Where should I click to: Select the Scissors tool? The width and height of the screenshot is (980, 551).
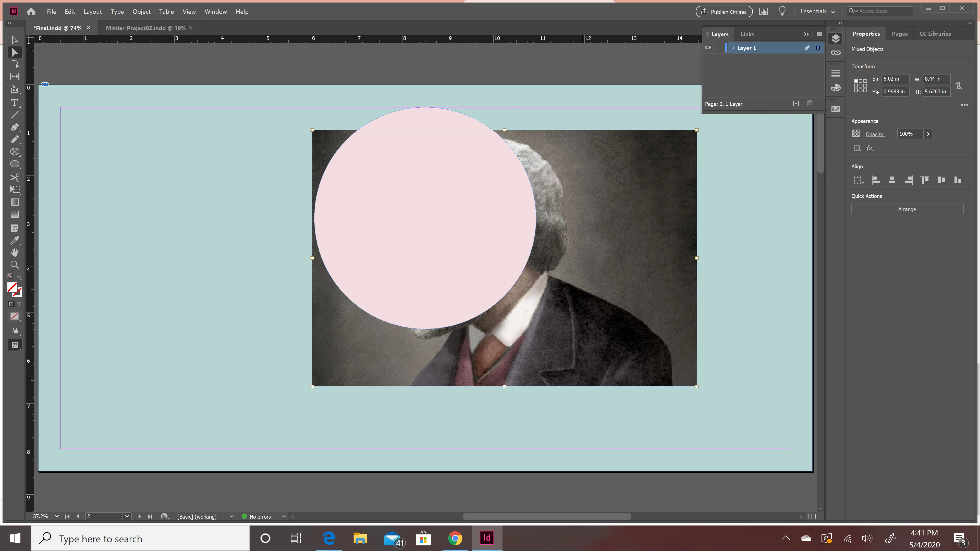point(15,177)
